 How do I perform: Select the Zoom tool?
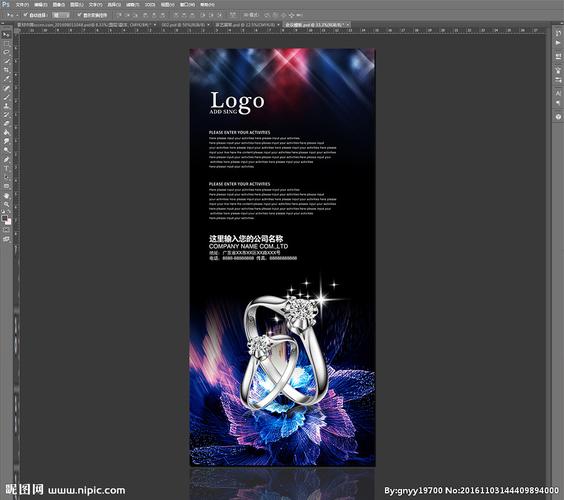tap(6, 205)
